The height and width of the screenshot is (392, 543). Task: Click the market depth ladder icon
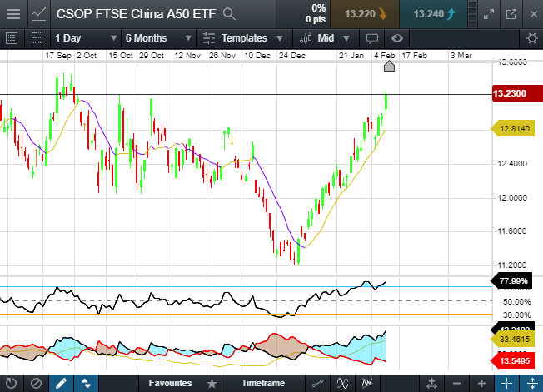[x=473, y=14]
